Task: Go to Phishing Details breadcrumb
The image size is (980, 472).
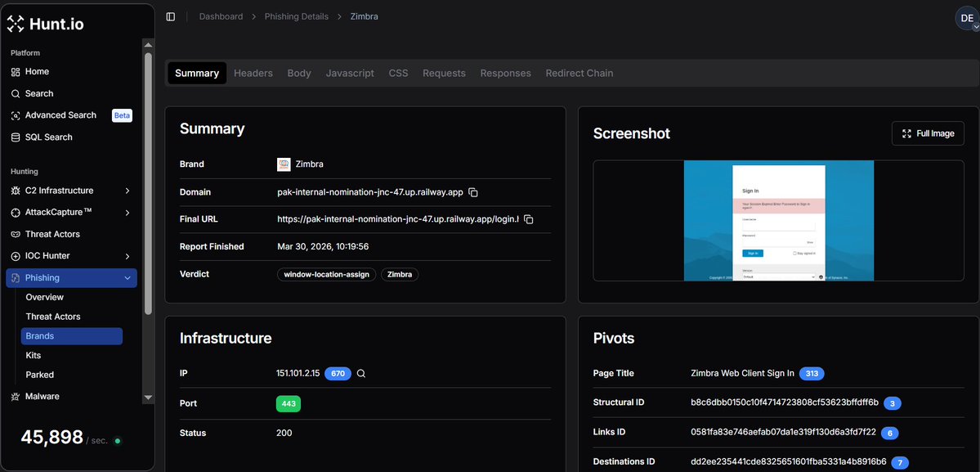Action: (296, 17)
